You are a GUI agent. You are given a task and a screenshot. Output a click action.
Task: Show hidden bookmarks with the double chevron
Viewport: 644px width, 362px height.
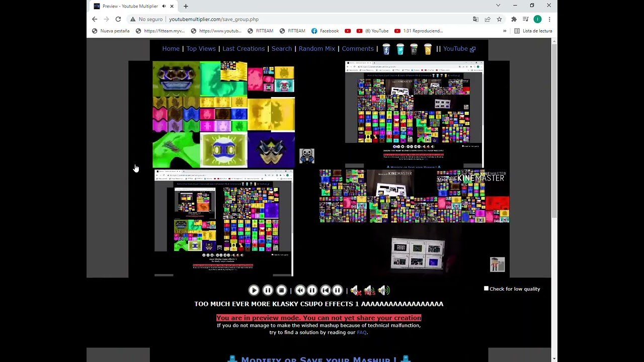coord(505,31)
